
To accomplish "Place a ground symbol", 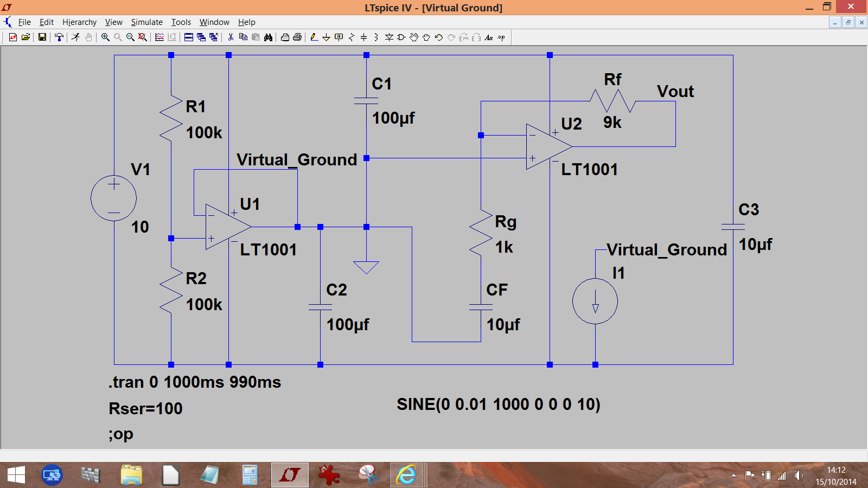I will click(x=326, y=37).
